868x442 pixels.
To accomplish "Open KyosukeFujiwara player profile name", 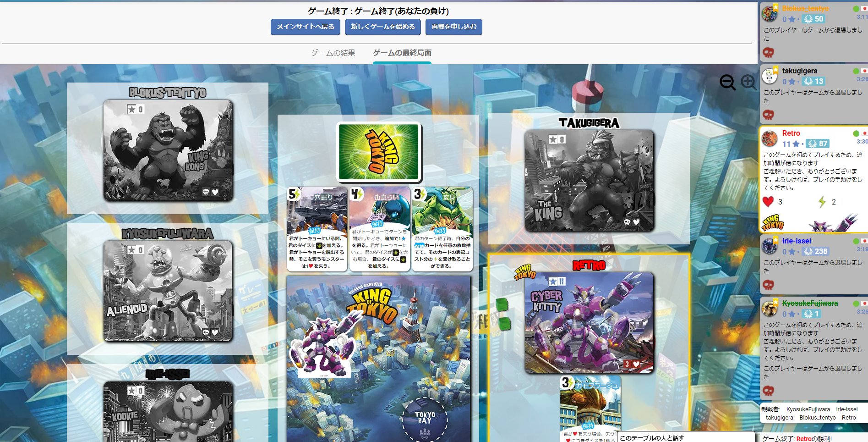I will point(810,303).
